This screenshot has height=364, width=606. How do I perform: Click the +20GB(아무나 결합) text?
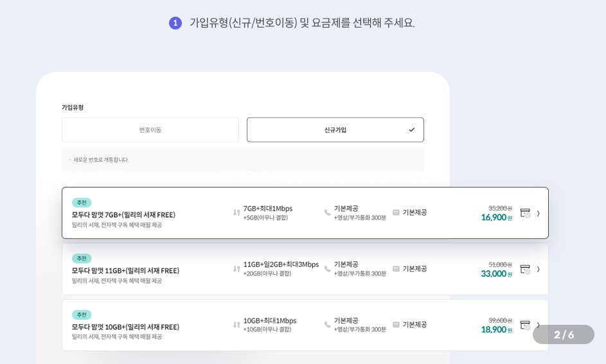click(267, 273)
